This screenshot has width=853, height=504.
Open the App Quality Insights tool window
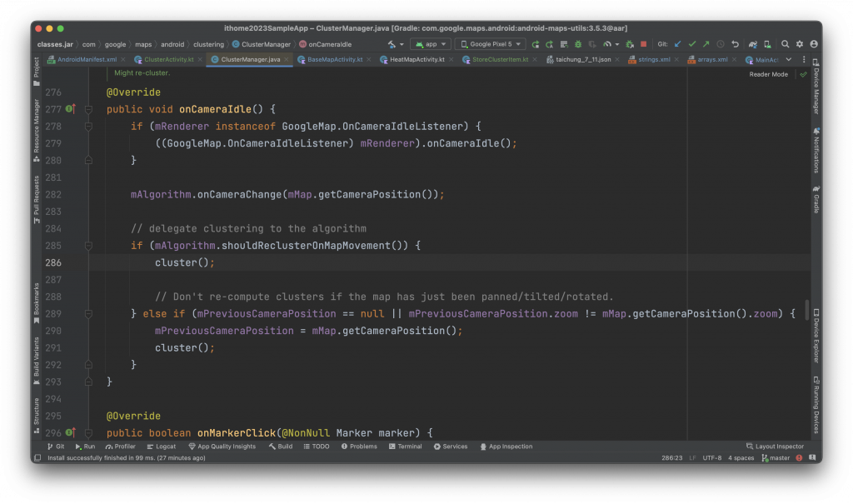(x=222, y=447)
